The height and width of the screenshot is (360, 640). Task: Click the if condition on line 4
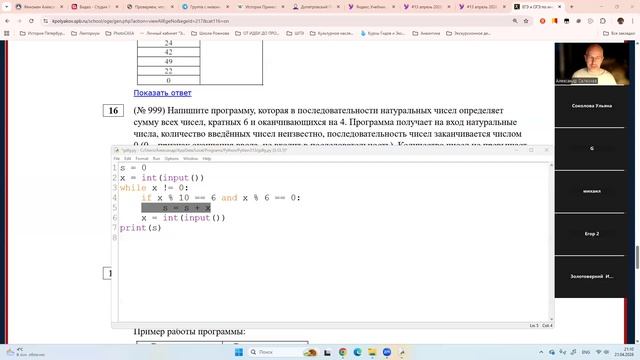point(221,198)
